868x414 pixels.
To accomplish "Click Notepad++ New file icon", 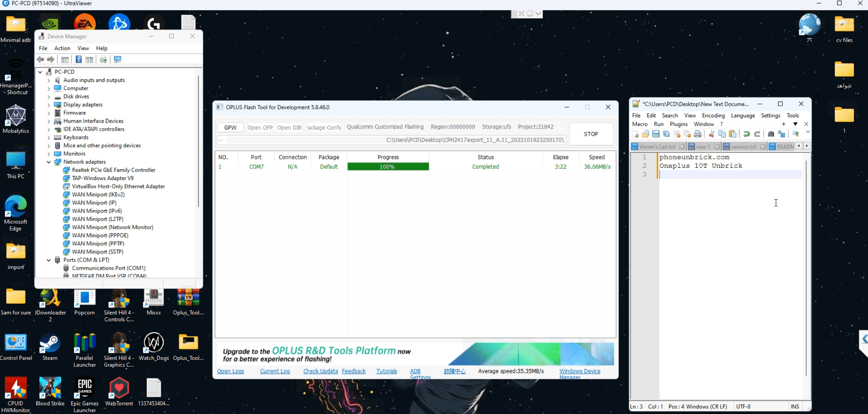I will [635, 134].
